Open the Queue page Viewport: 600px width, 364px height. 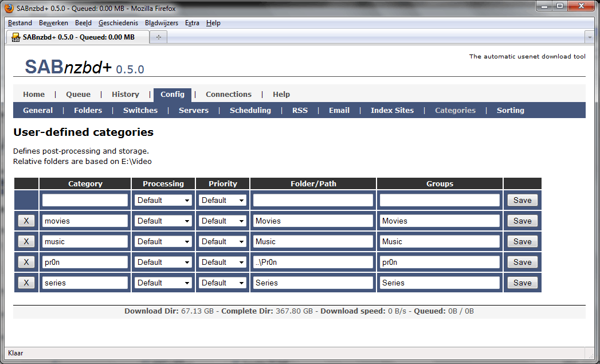click(78, 94)
